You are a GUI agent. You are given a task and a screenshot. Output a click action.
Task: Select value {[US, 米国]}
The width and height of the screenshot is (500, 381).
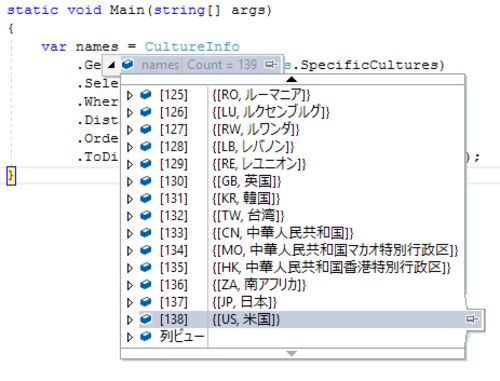[246, 320]
